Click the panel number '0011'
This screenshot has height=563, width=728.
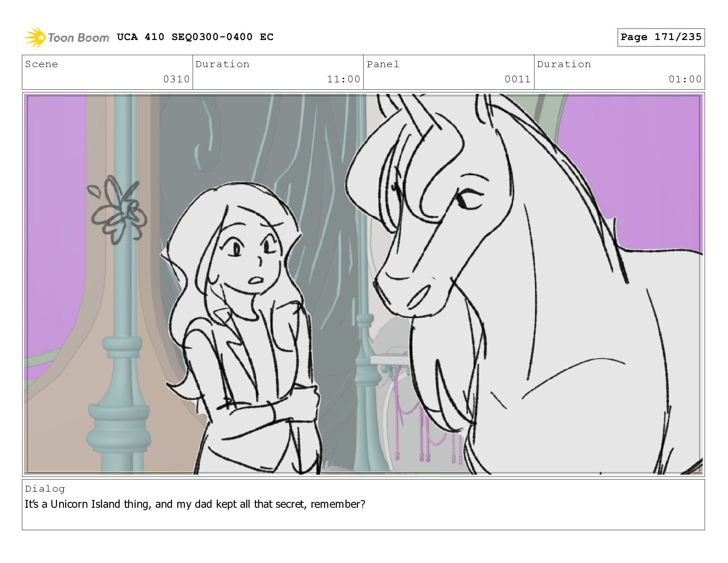518,79
